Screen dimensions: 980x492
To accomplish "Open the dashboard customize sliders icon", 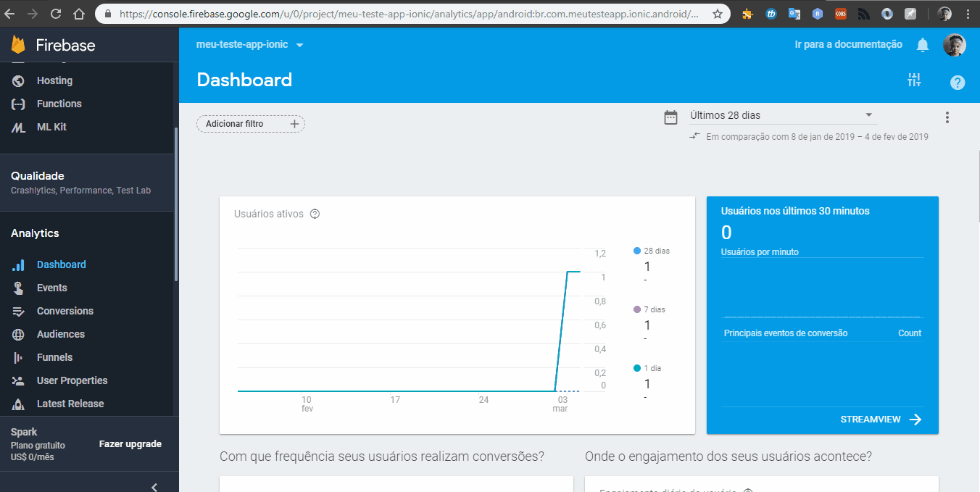I will (914, 80).
